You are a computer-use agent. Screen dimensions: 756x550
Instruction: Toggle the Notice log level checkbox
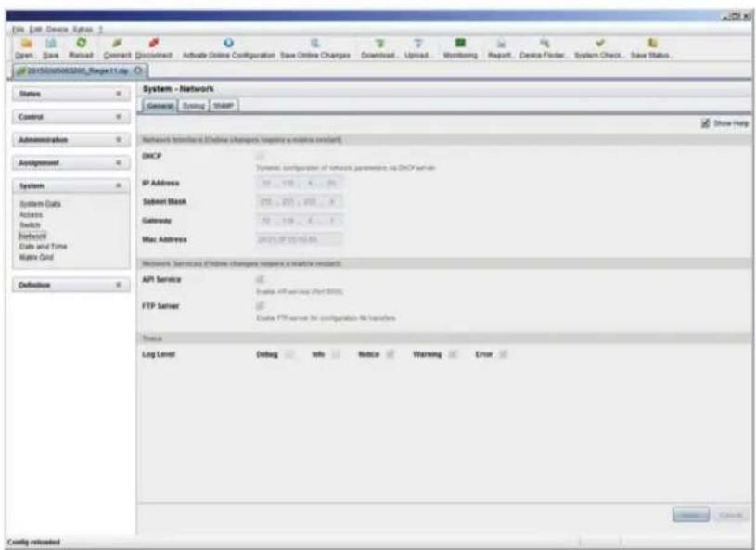391,354
